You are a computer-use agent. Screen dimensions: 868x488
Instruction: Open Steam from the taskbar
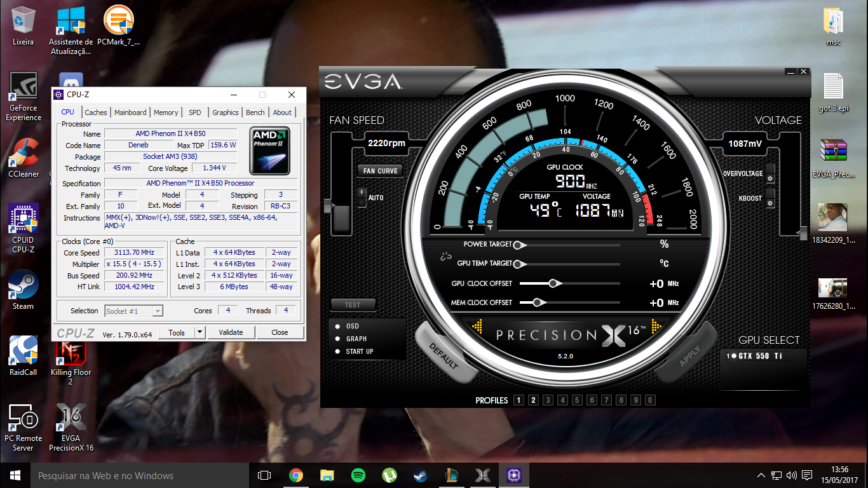pyautogui.click(x=420, y=475)
